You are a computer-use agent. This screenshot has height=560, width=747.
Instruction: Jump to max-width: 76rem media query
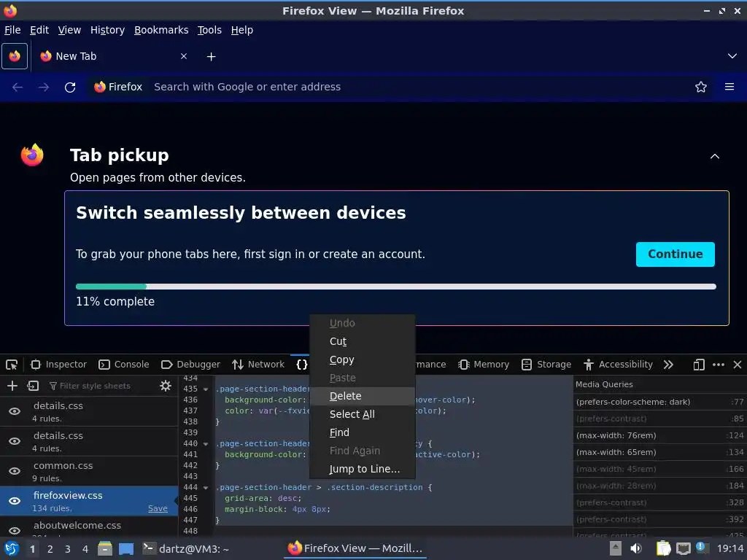point(659,435)
